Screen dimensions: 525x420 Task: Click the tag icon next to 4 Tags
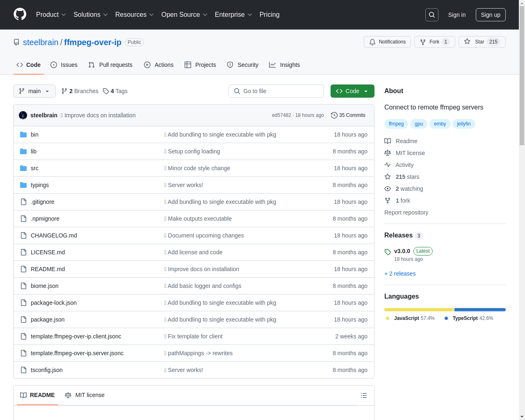[x=106, y=91]
